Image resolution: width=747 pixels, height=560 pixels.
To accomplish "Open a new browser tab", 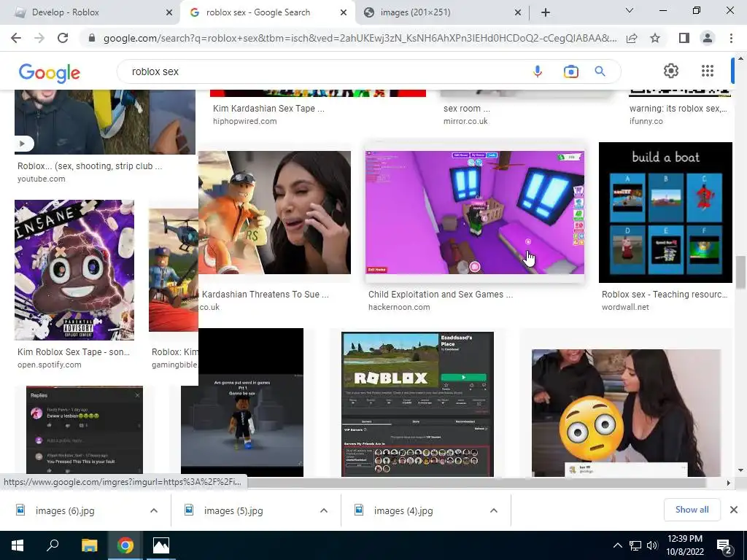I will click(x=546, y=12).
